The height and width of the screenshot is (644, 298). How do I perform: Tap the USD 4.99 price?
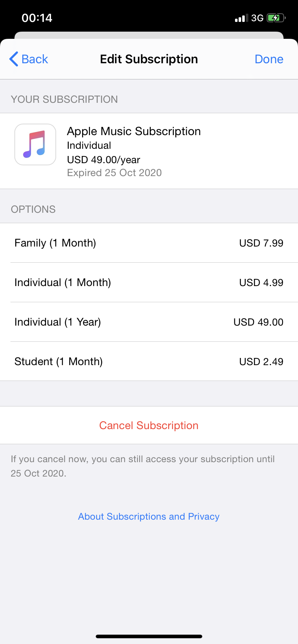pos(261,282)
